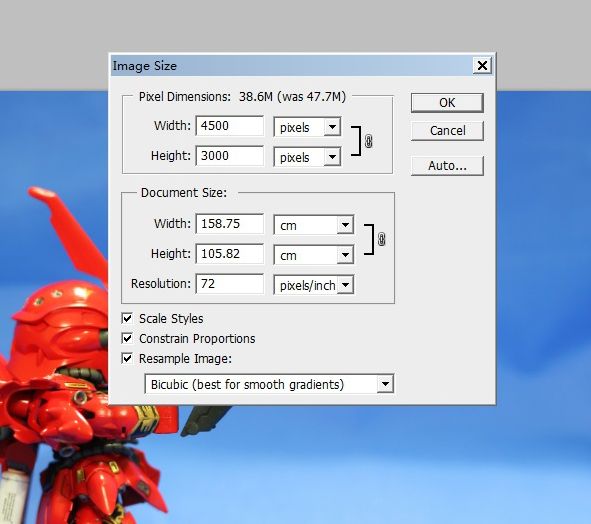Click the pixel dimensions chain link icon
Image resolution: width=591 pixels, height=524 pixels.
(x=369, y=141)
